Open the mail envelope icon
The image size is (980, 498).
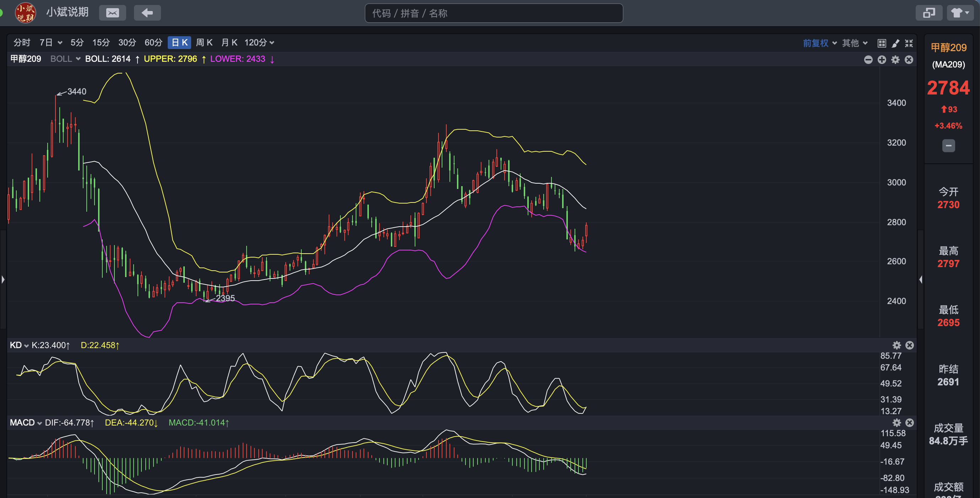pos(112,13)
